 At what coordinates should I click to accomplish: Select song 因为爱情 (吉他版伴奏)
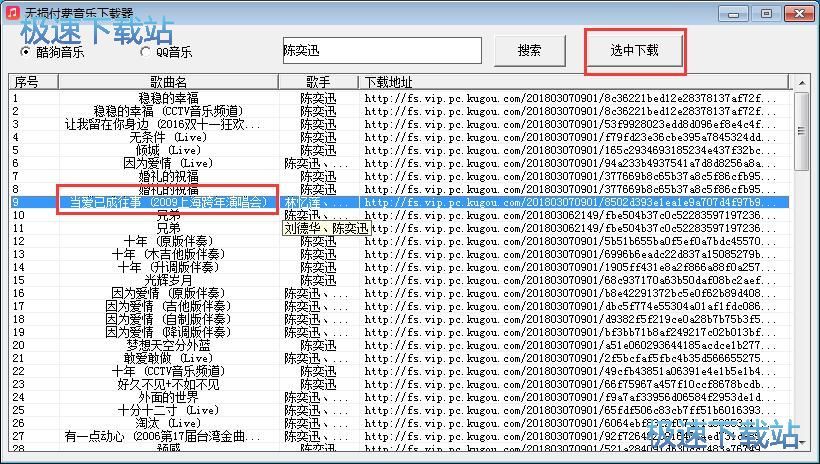168,306
